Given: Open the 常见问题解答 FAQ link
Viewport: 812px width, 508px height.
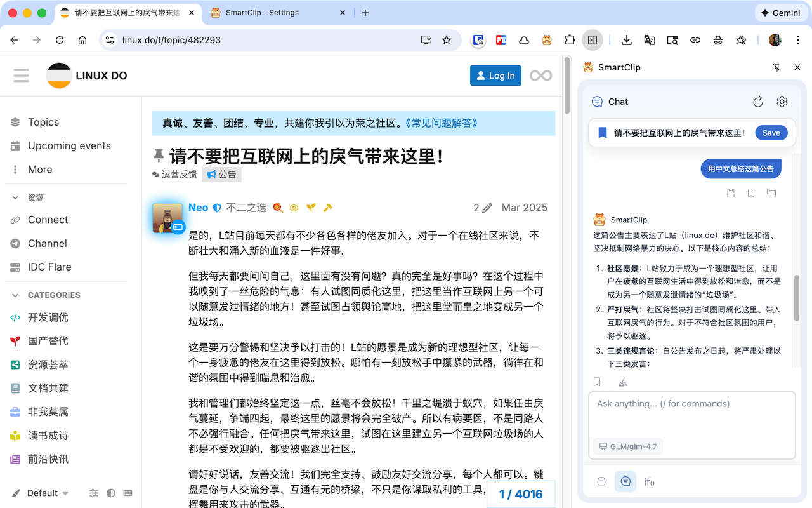Looking at the screenshot, I should (441, 123).
